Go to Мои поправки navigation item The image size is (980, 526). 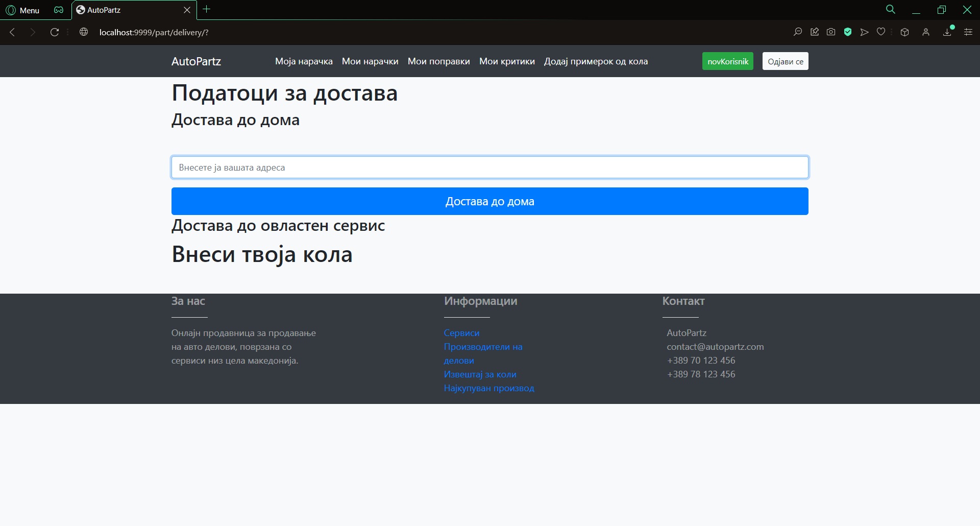point(438,61)
